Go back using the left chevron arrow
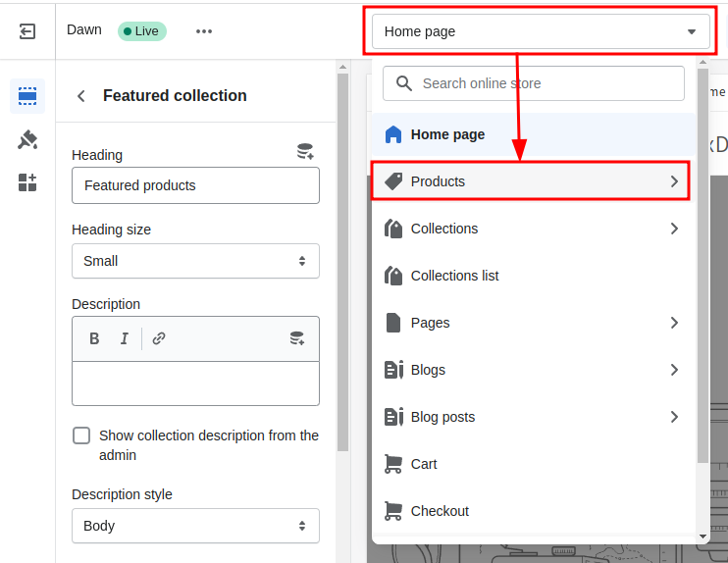The height and width of the screenshot is (563, 728). pos(81,96)
